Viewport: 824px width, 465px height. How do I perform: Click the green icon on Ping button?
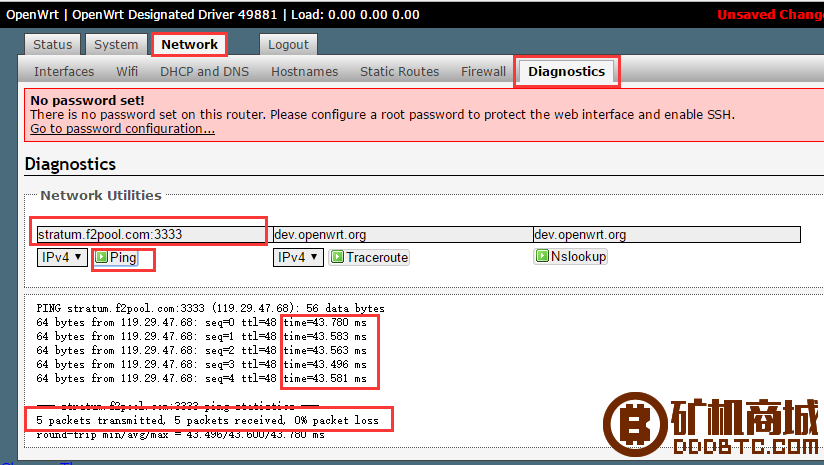[x=102, y=257]
